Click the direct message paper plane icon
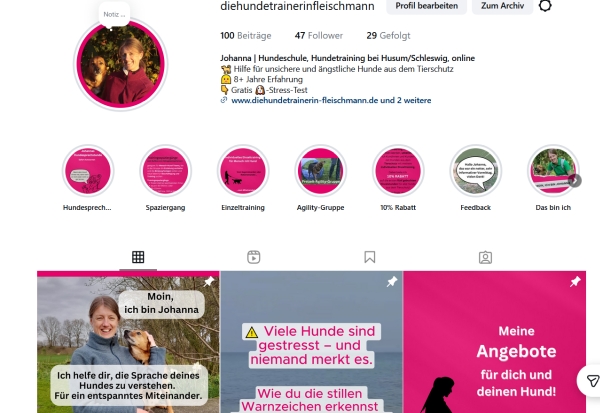 pos(592,380)
